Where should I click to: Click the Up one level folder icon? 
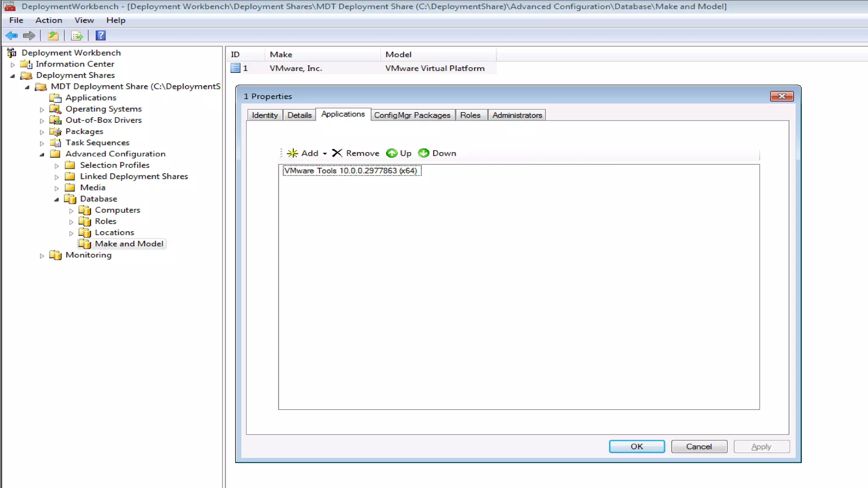(53, 36)
